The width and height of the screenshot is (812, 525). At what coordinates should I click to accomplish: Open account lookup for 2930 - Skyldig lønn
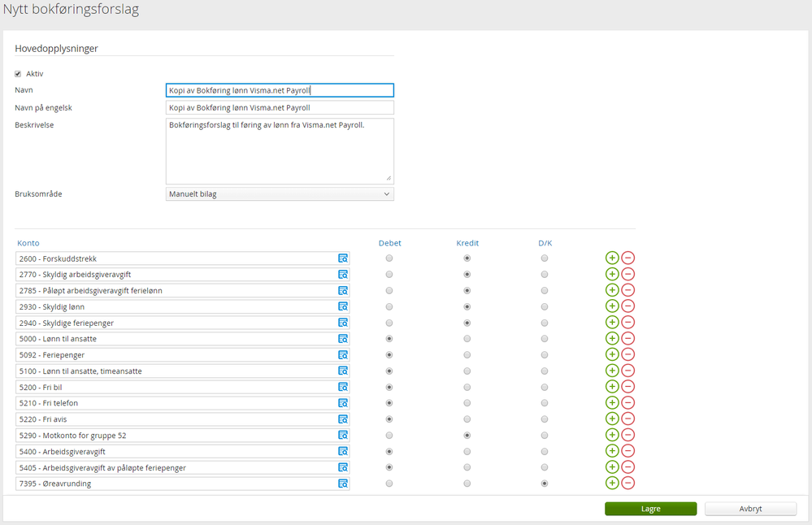click(x=343, y=306)
